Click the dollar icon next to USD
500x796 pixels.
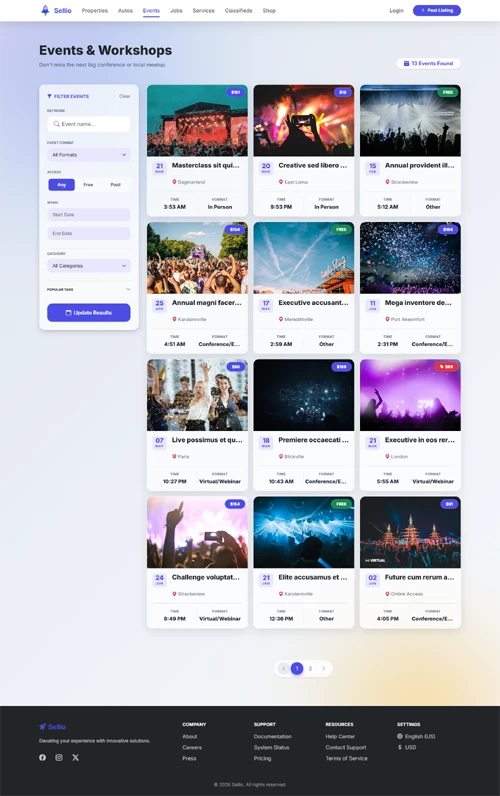coord(400,747)
